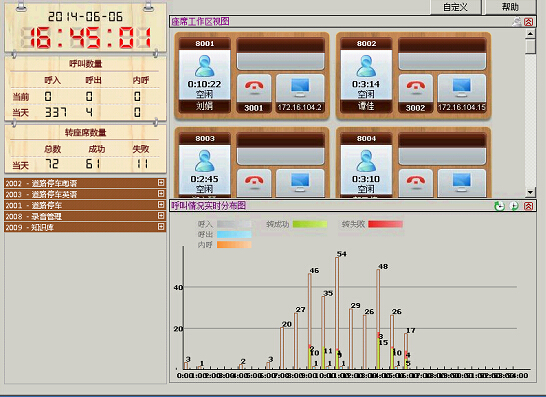
Task: Open the 自定义 menu
Action: 455,7
